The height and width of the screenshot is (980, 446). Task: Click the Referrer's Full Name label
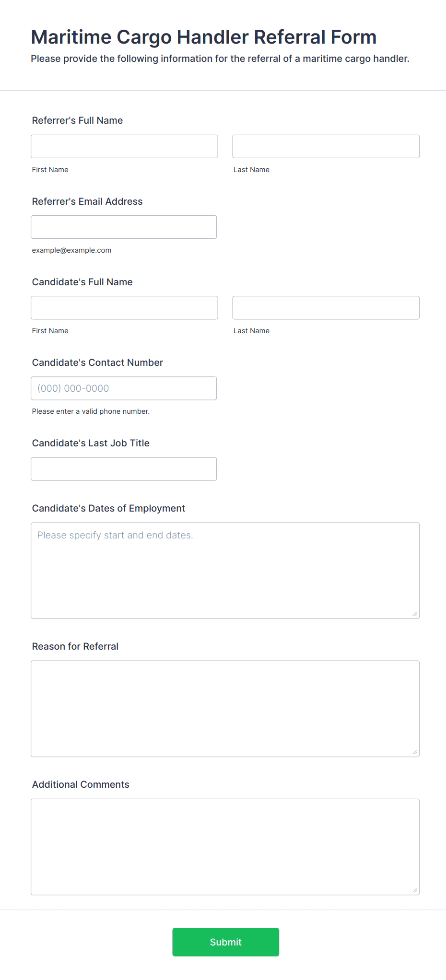(x=77, y=120)
